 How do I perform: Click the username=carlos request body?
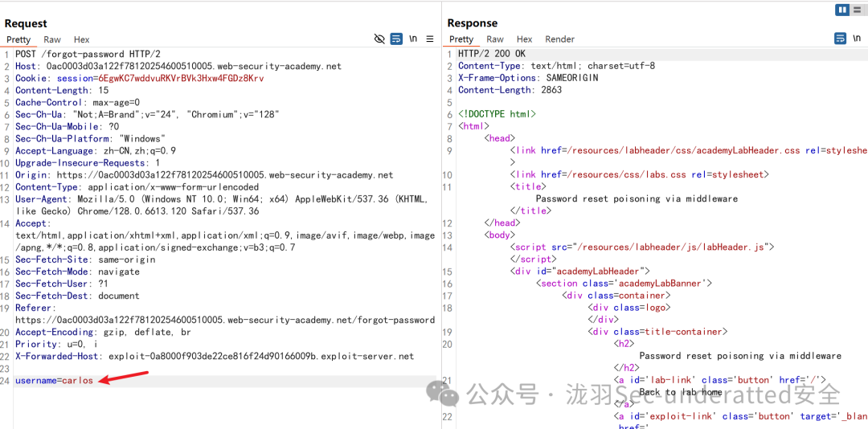point(55,381)
